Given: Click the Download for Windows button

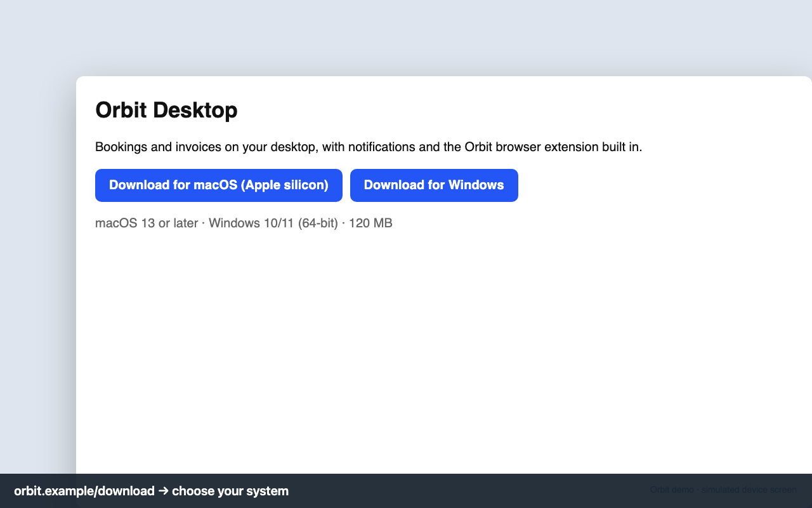Looking at the screenshot, I should coord(434,185).
